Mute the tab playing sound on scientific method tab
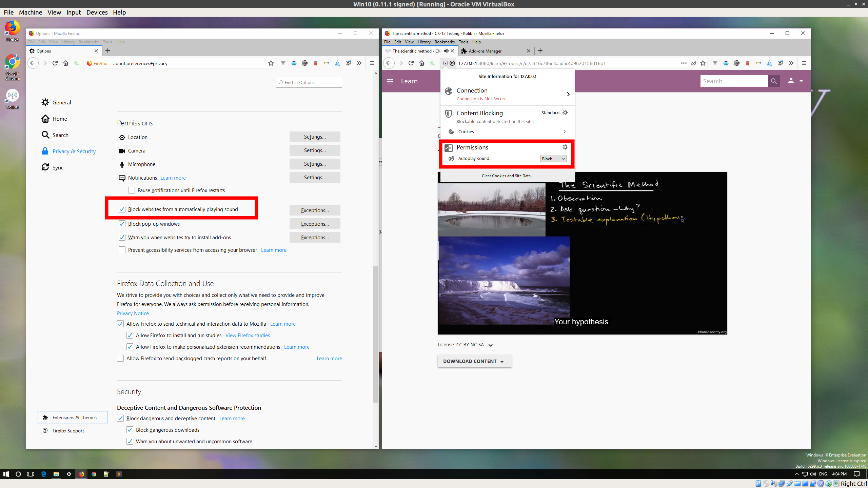This screenshot has width=868, height=488. [446, 51]
